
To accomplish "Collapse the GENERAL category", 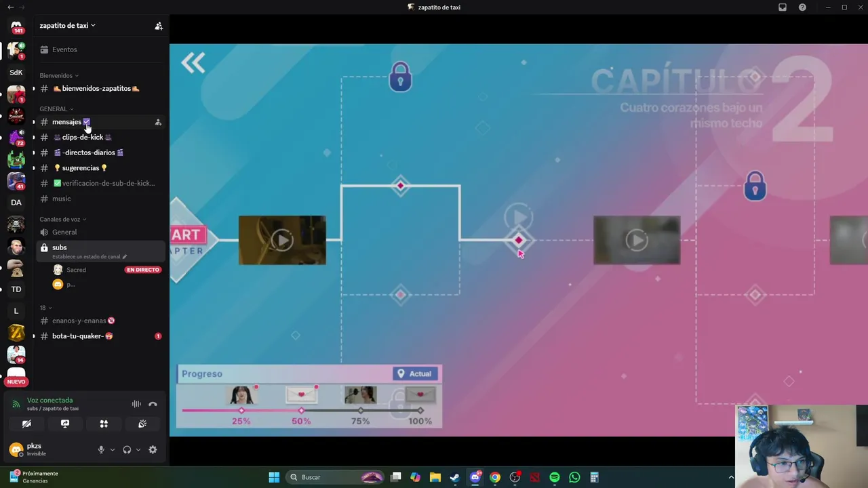I will (x=56, y=108).
